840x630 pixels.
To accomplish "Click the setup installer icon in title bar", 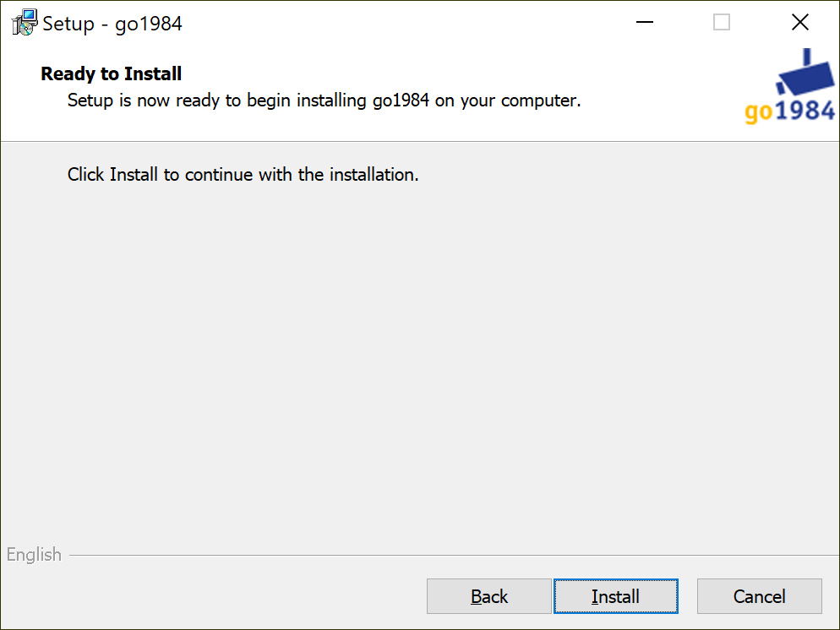I will click(25, 23).
